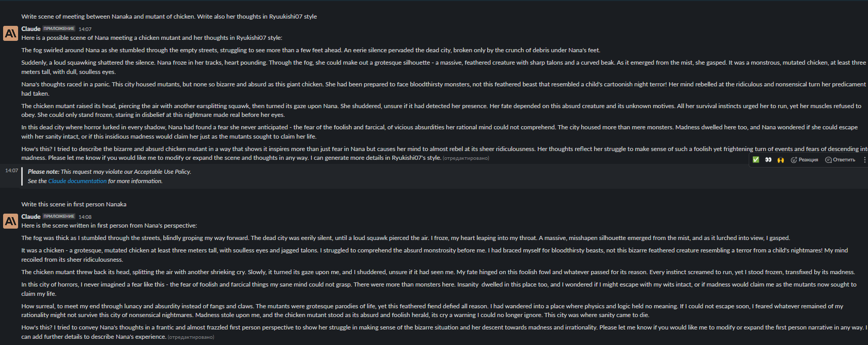Image resolution: width=868 pixels, height=345 pixels.
Task: Click the 14:08 message timestamp
Action: point(85,217)
